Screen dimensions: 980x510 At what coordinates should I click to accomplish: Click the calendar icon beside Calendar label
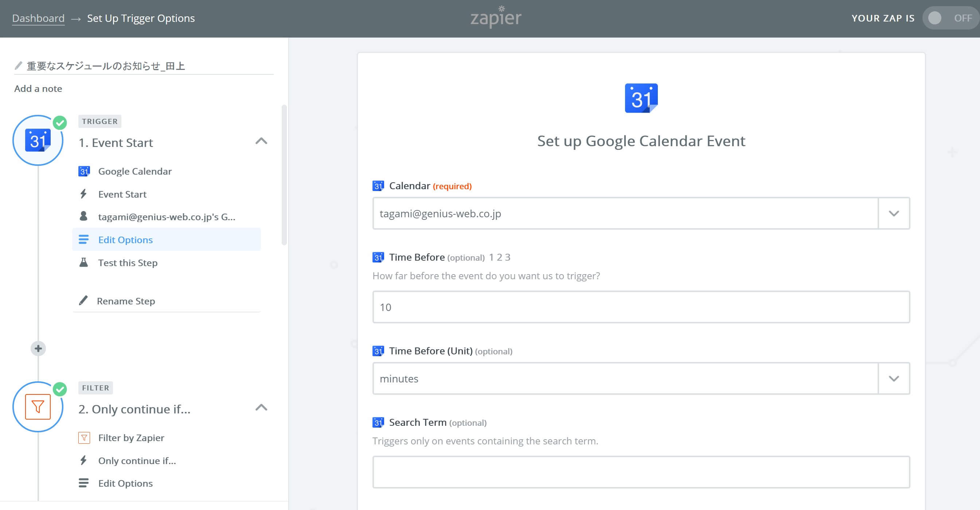pos(378,186)
